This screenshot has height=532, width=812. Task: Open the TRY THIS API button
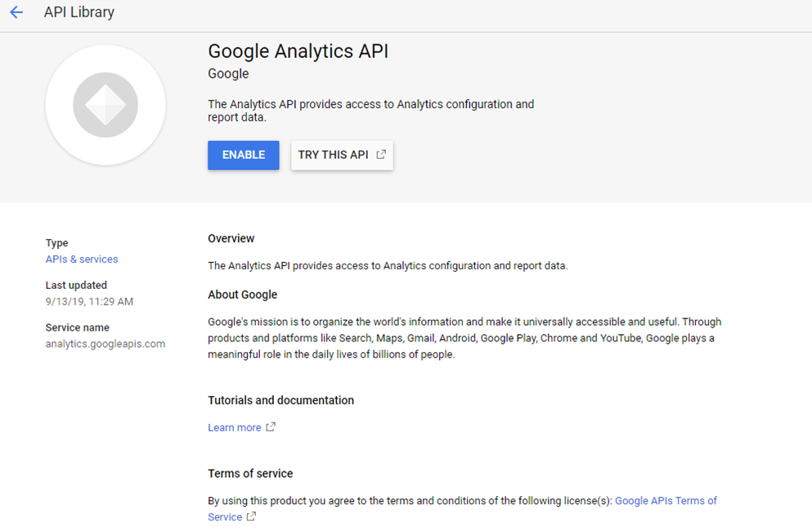pyautogui.click(x=333, y=155)
